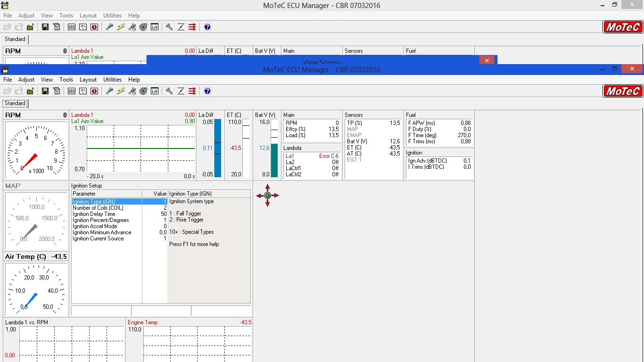Click send-to-ECU folder icon in front window toolbar

click(30, 91)
